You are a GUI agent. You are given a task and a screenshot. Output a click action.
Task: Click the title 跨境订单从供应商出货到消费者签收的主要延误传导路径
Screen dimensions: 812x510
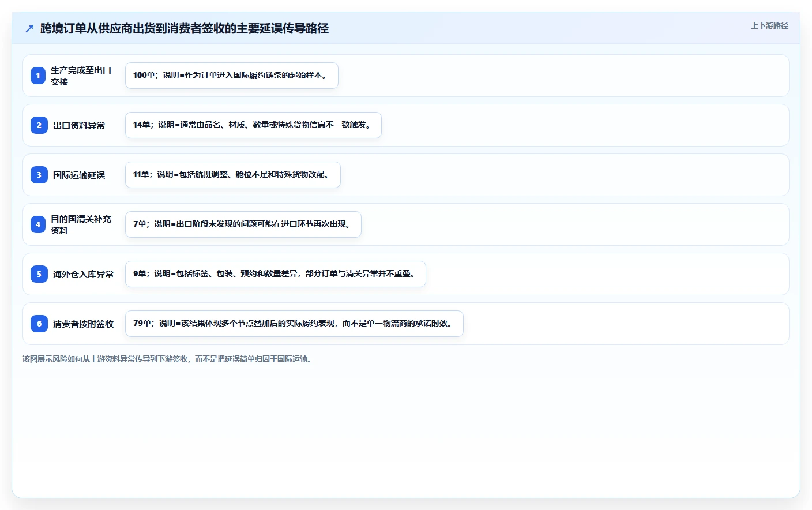click(185, 28)
